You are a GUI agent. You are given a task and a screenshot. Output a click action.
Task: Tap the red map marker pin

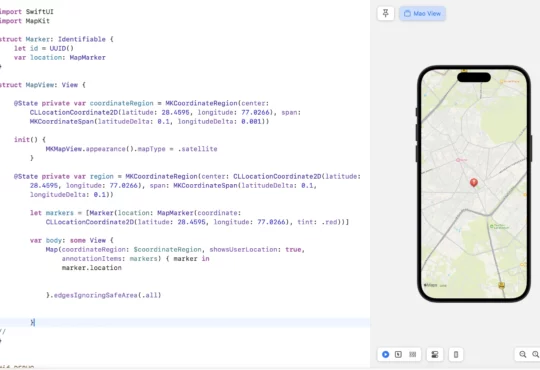point(474,182)
